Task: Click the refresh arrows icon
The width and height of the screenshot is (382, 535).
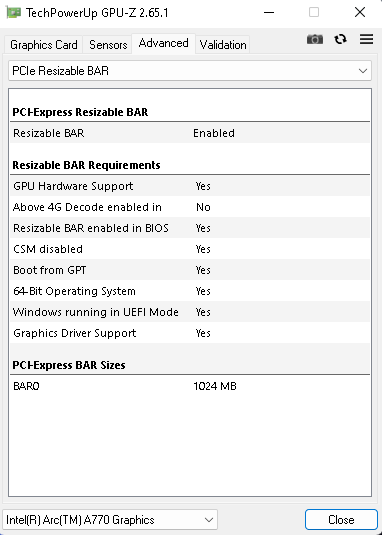Action: (x=340, y=39)
